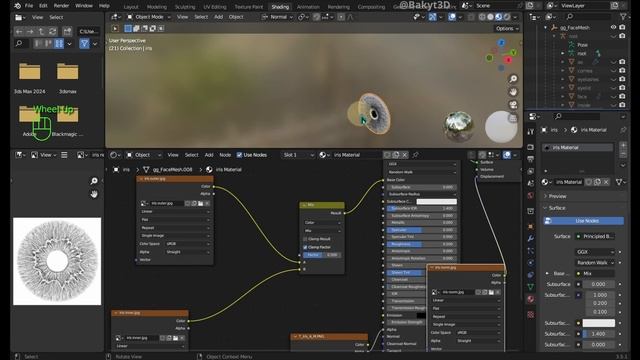
Task: Open the Object Mode dropdown
Action: pos(149,17)
